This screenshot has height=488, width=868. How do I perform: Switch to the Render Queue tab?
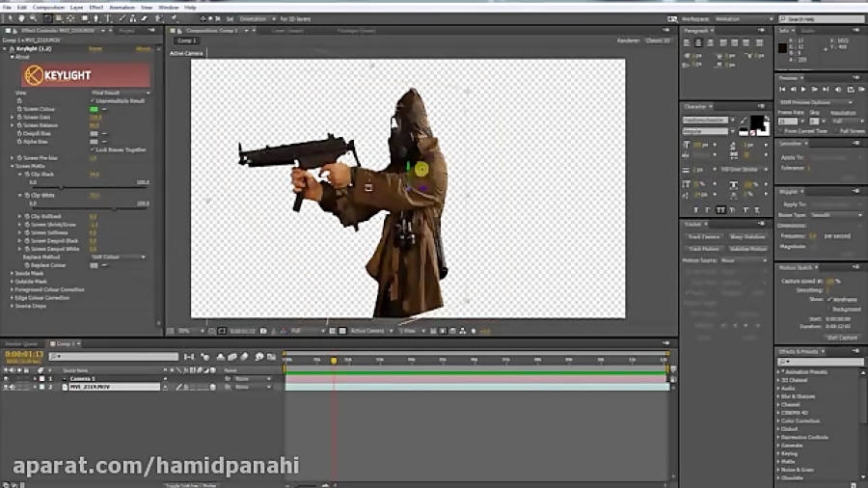click(x=21, y=344)
